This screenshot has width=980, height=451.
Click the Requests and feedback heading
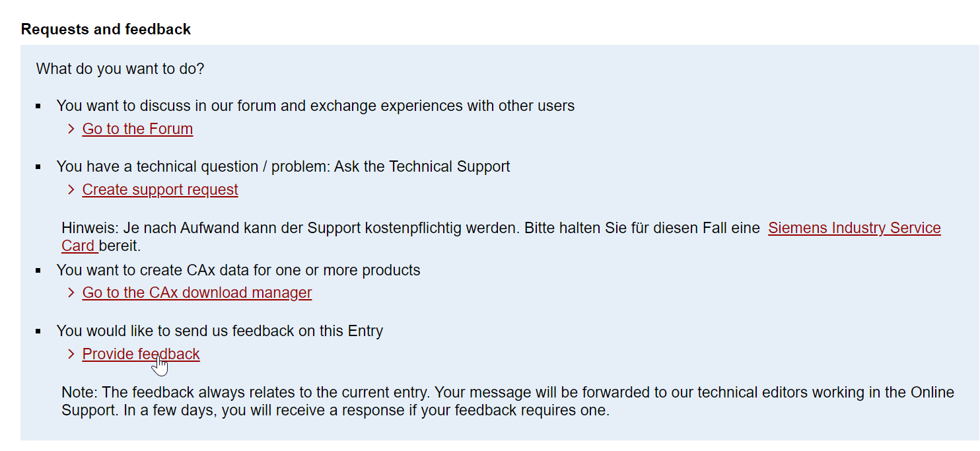click(106, 29)
